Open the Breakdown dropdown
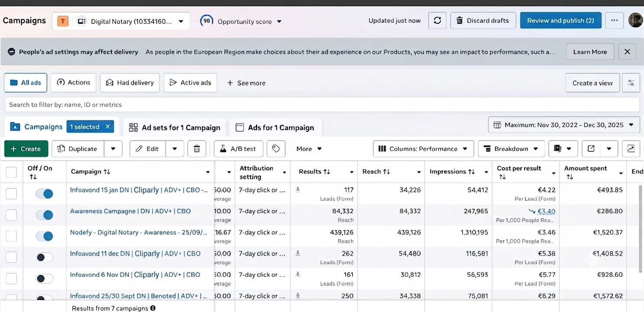The height and width of the screenshot is (312, 644). point(511,149)
